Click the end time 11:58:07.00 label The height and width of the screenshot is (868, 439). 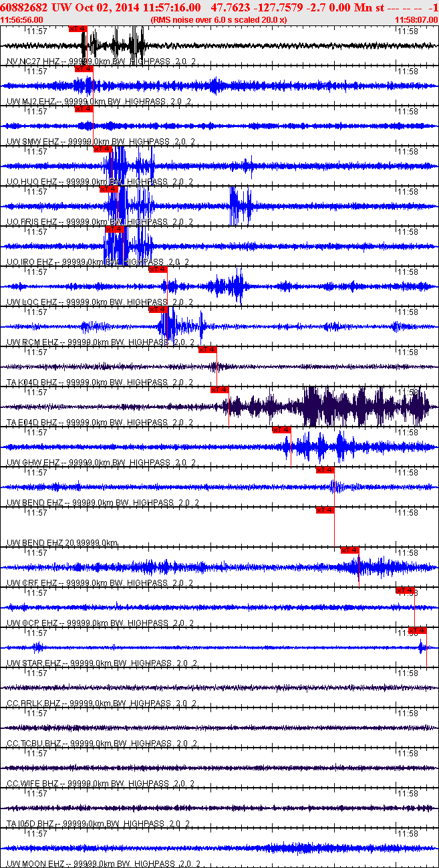pos(416,20)
